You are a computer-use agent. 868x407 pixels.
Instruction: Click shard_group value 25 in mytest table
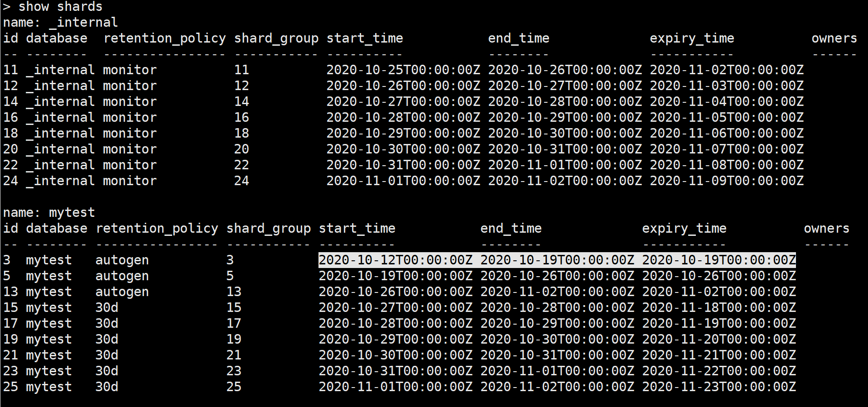[234, 387]
